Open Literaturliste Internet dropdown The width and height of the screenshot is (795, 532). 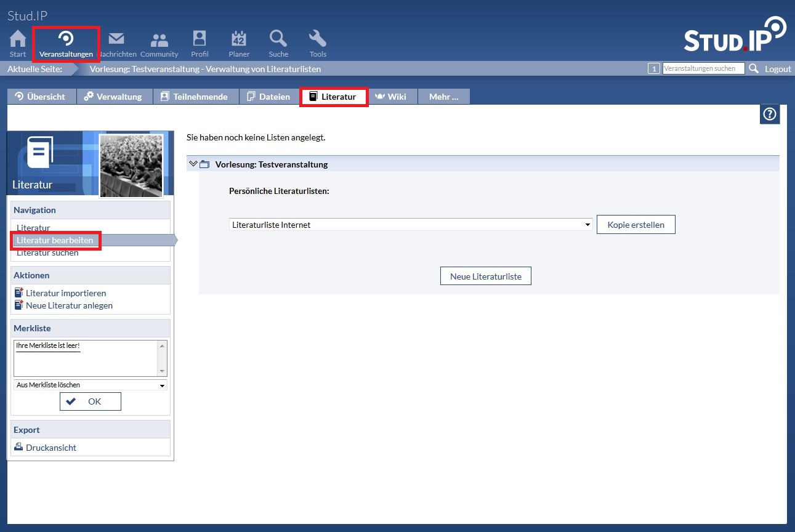(411, 225)
